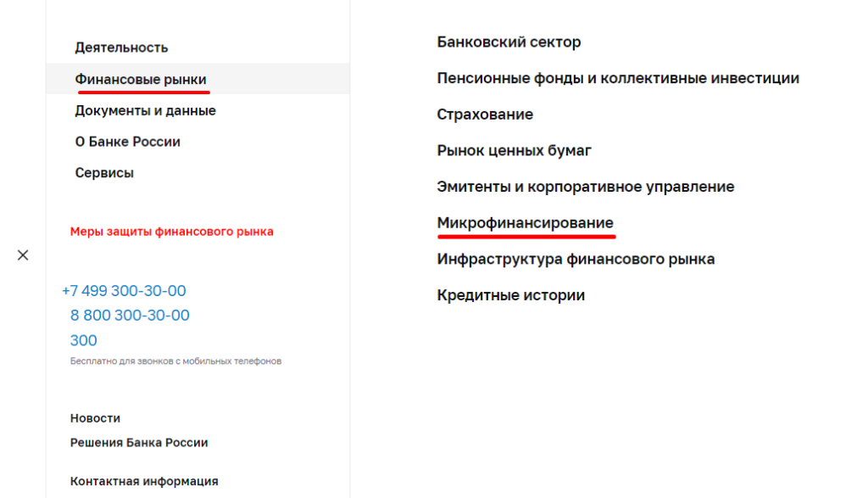Image resolution: width=868 pixels, height=498 pixels.
Task: Go to Контактная информация
Action: pyautogui.click(x=144, y=481)
